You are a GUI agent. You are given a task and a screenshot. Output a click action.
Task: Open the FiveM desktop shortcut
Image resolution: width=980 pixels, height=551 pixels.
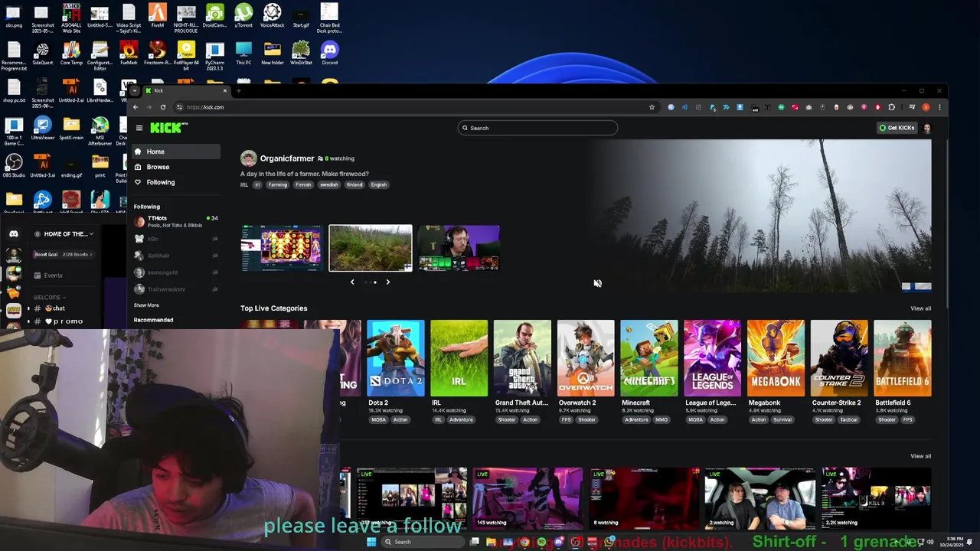[x=157, y=15]
